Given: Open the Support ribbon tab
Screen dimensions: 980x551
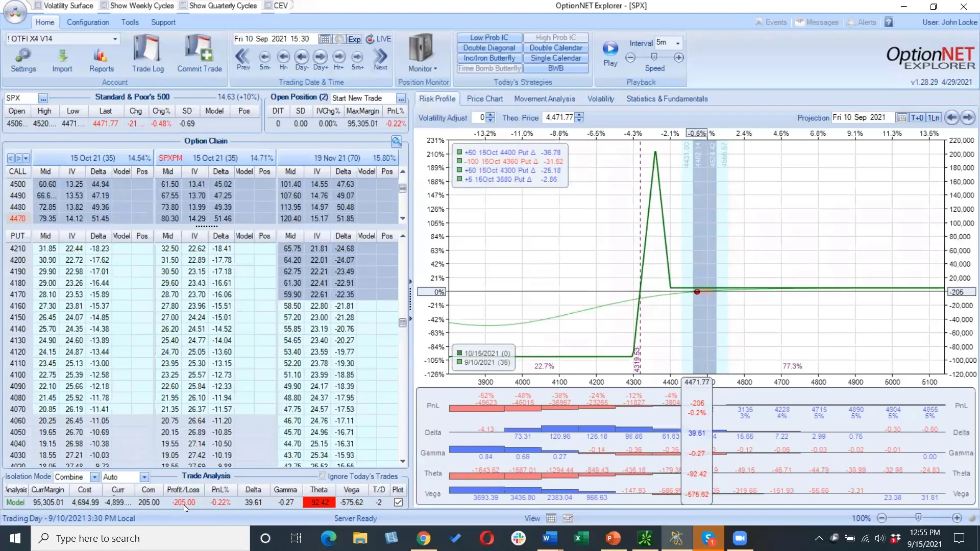Looking at the screenshot, I should click(x=163, y=22).
